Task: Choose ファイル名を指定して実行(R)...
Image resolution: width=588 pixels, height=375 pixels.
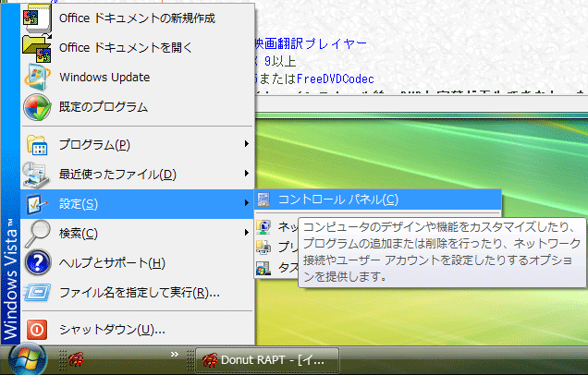Action: (138, 293)
